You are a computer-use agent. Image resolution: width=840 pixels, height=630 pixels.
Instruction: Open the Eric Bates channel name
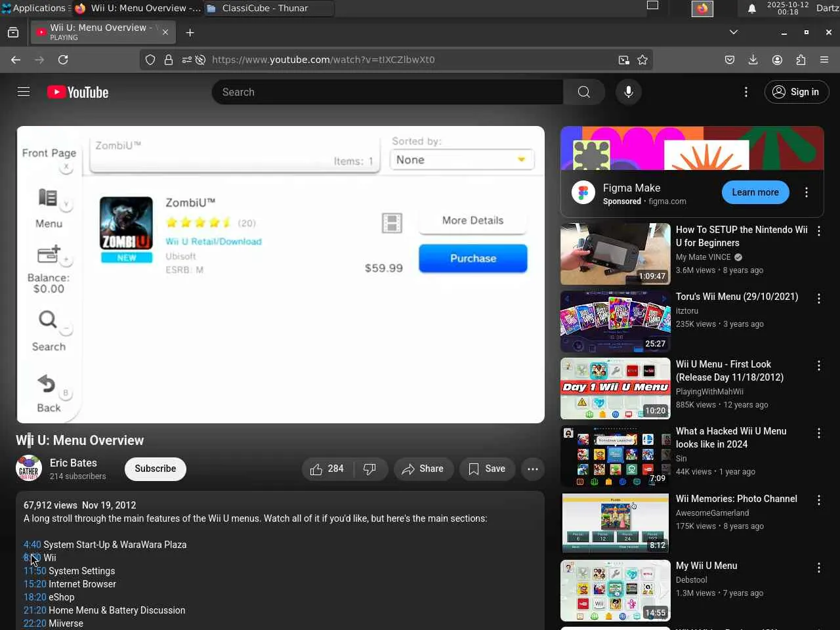tap(73, 463)
